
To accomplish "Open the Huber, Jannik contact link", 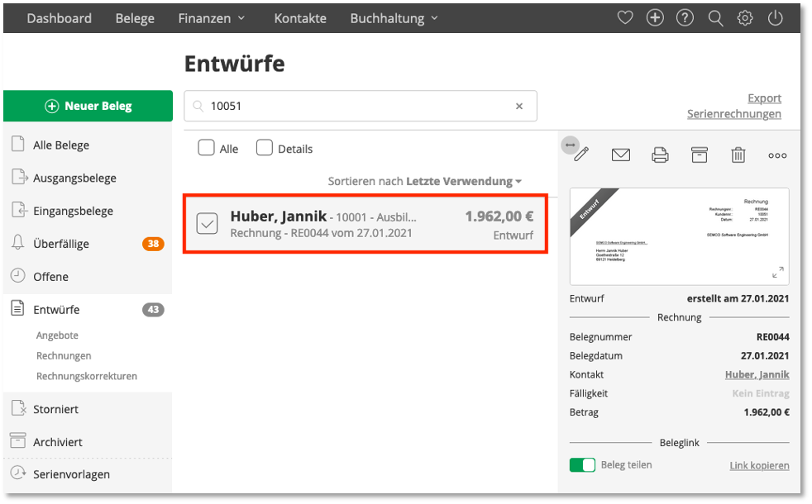I will (757, 374).
